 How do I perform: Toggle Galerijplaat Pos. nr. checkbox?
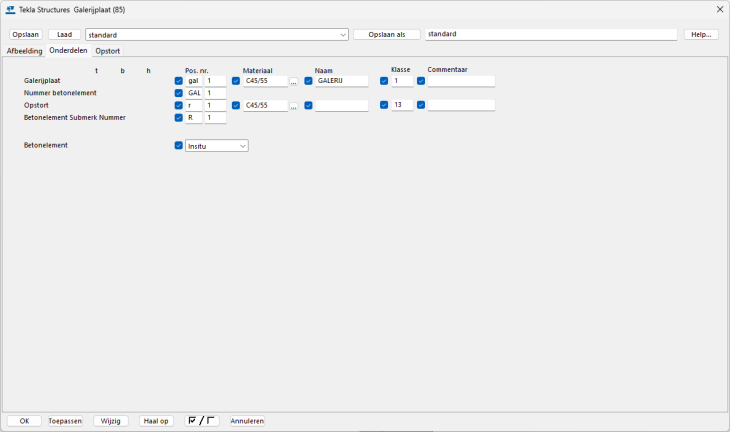(x=179, y=81)
